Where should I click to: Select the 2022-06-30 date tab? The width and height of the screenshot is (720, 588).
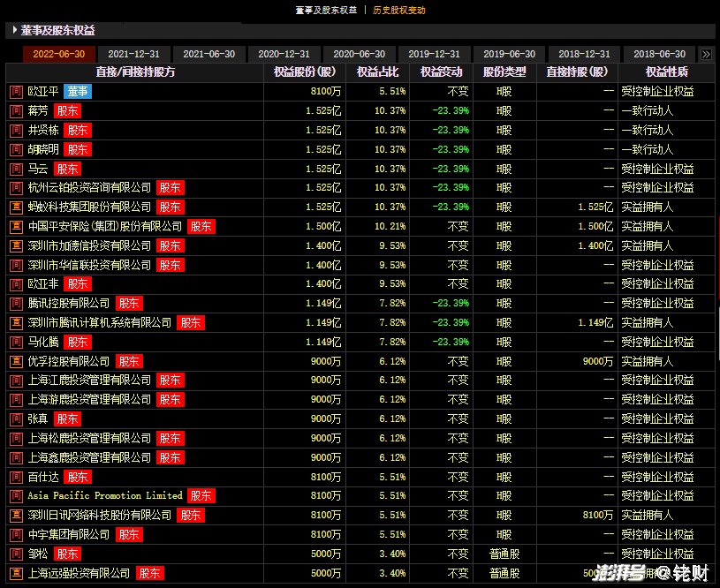pyautogui.click(x=59, y=54)
